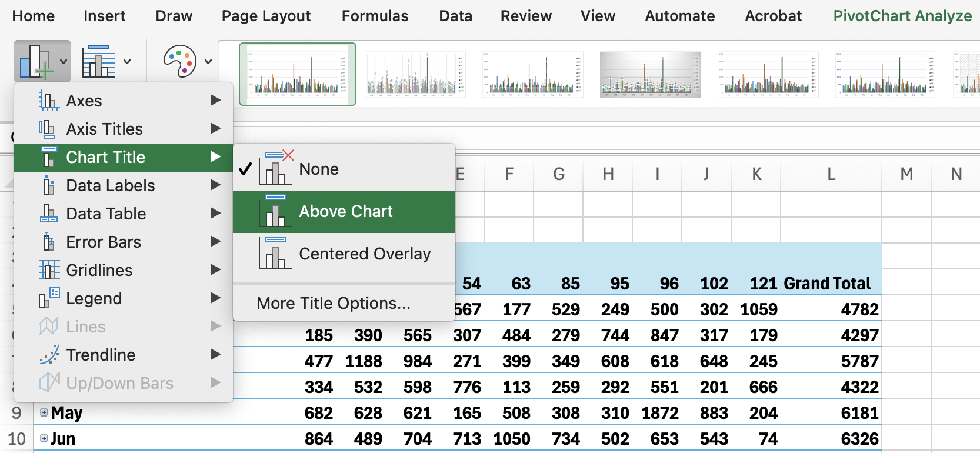Switch to the Home tab
980x453 pixels.
coord(34,16)
